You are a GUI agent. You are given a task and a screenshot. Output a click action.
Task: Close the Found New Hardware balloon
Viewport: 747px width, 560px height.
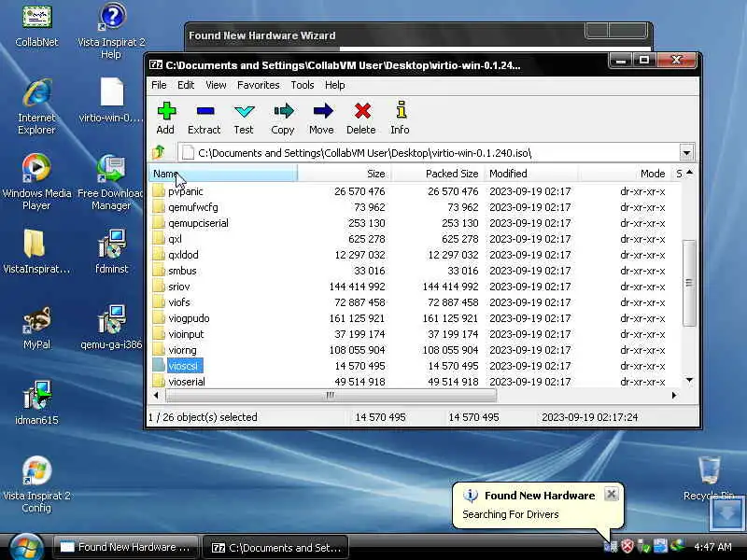coord(612,495)
